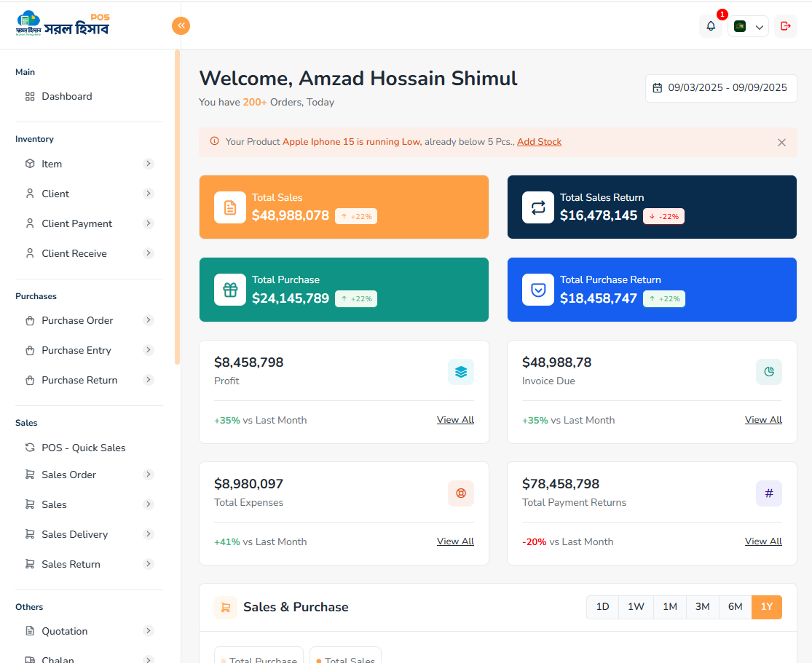Viewport: 812px width, 663px height.
Task: Toggle the Total Purchase chart legend
Action: click(x=259, y=658)
